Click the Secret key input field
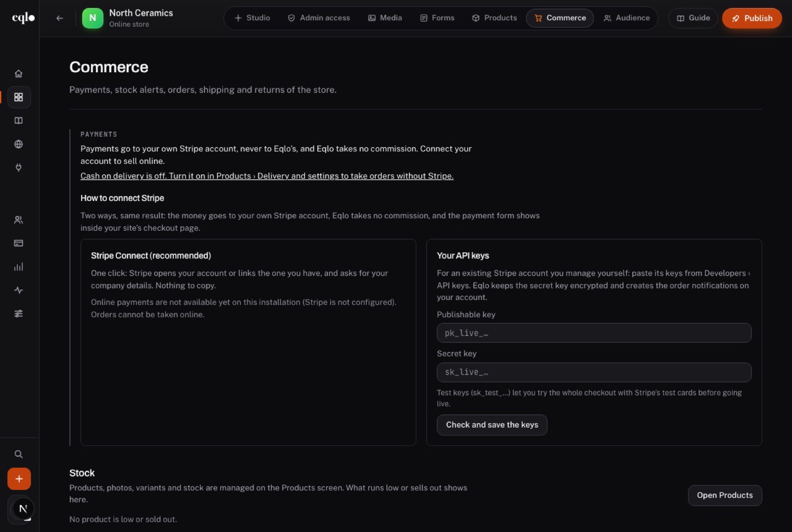Screen dimensions: 792x532 [x=594, y=372]
